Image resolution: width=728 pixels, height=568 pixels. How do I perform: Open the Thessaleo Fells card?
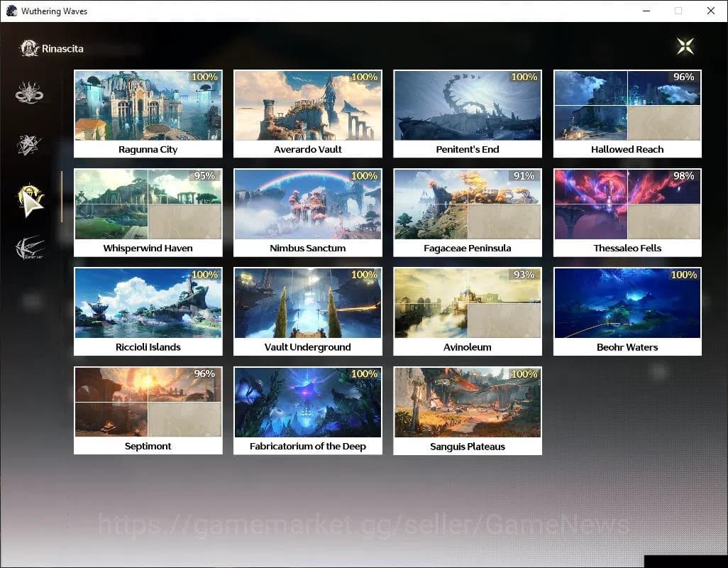tap(627, 213)
